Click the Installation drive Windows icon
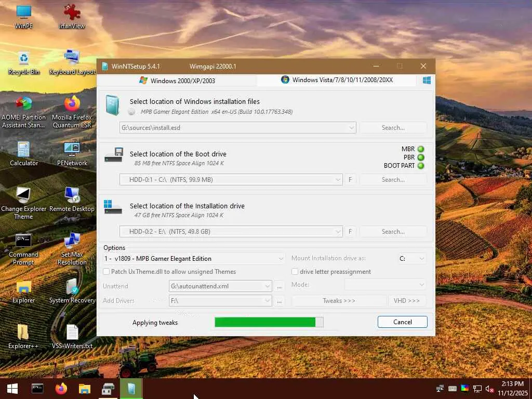Screen dimensions: 532x399 [113, 207]
